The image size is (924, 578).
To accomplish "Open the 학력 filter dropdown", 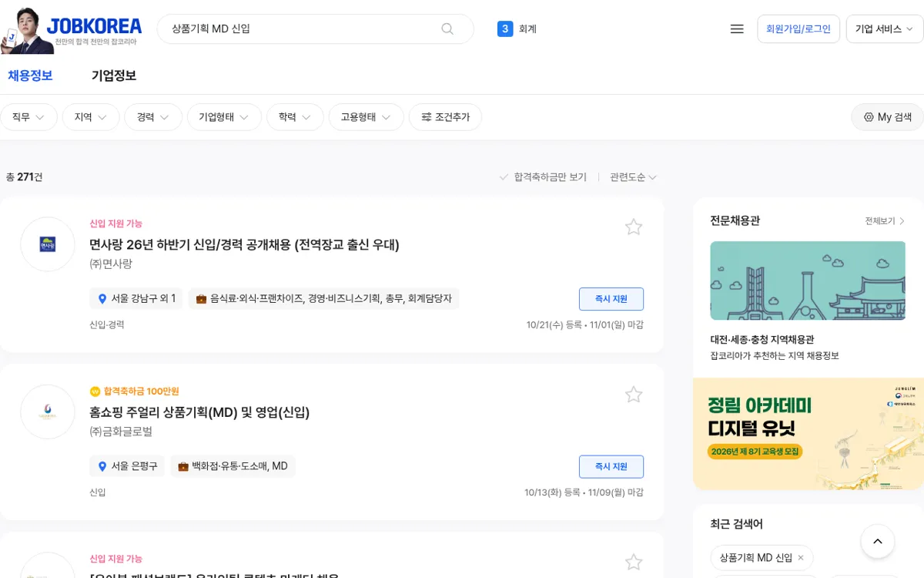I will pyautogui.click(x=295, y=117).
